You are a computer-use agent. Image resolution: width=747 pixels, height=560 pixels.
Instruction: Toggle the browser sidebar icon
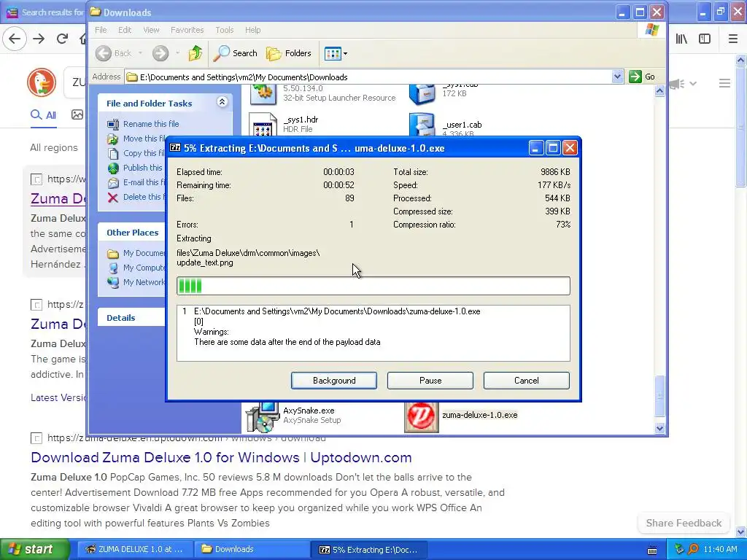coord(705,39)
